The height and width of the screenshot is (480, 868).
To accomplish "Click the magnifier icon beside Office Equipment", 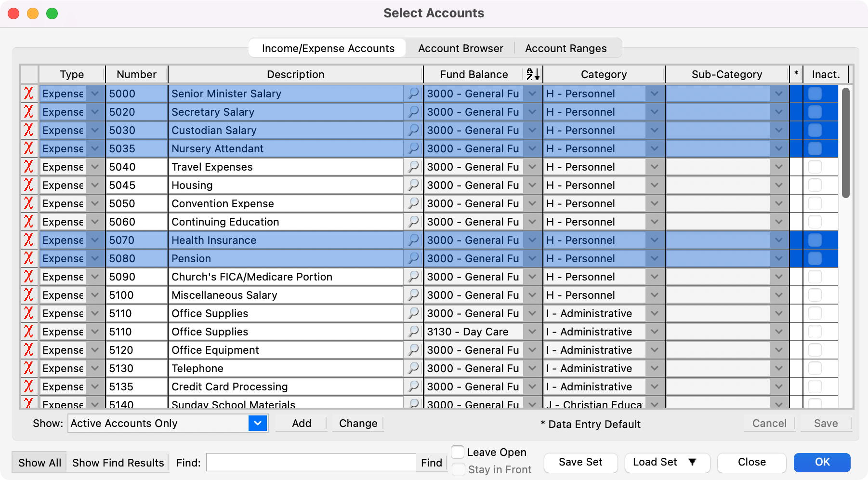I will click(x=413, y=350).
